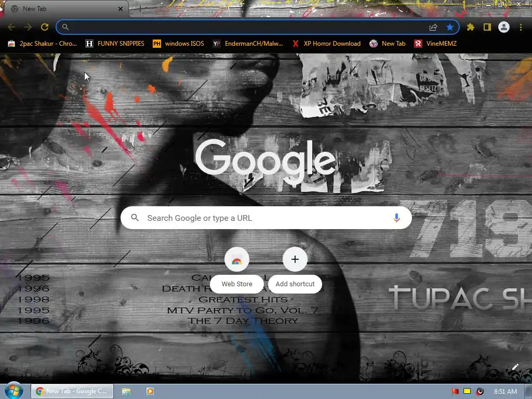The height and width of the screenshot is (399, 532).
Task: Close the New Tab tab
Action: click(121, 9)
